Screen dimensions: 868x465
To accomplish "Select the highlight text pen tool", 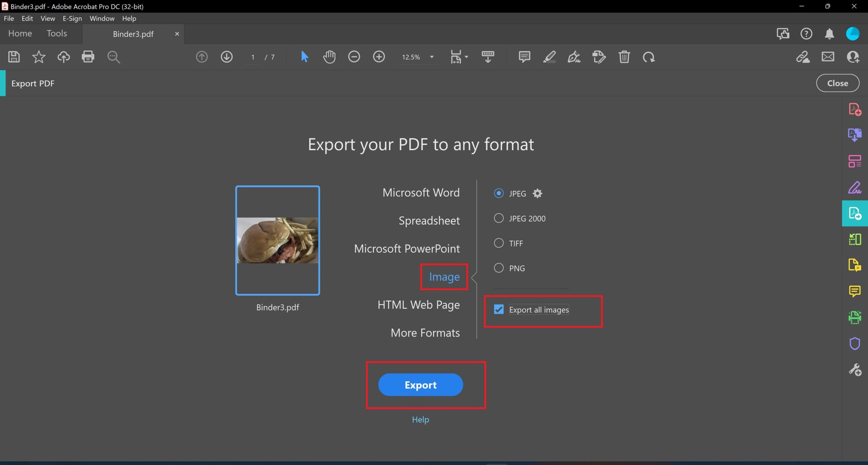I will tap(549, 57).
